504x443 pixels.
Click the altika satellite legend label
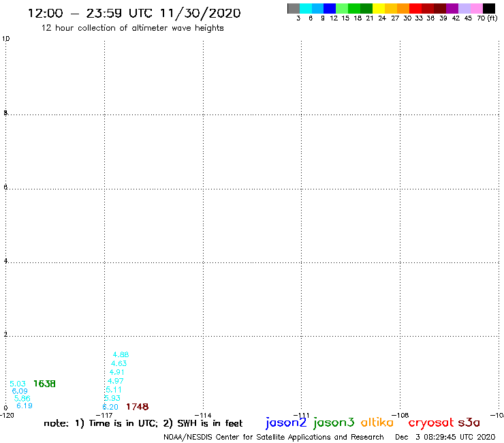click(377, 423)
